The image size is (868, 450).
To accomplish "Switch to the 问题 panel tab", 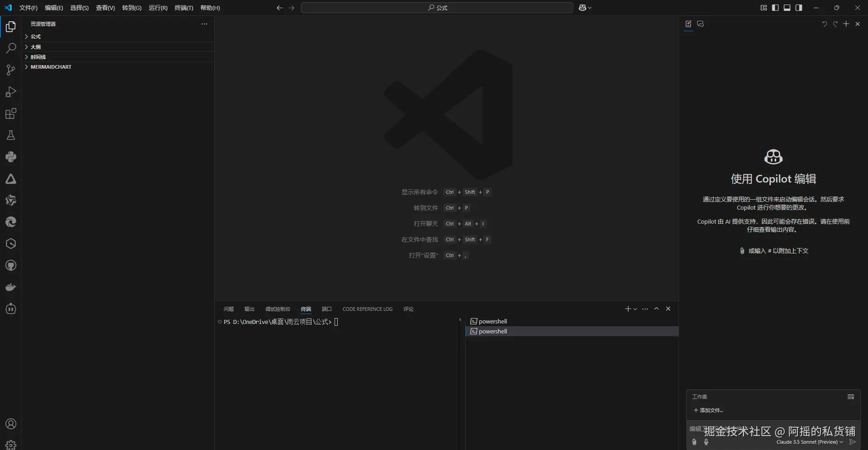I will coord(229,309).
